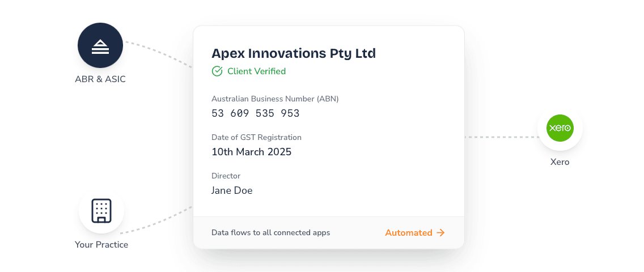Image resolution: width=644 pixels, height=272 pixels.
Task: Click the 'Data flows to all connected apps' text
Action: [270, 232]
